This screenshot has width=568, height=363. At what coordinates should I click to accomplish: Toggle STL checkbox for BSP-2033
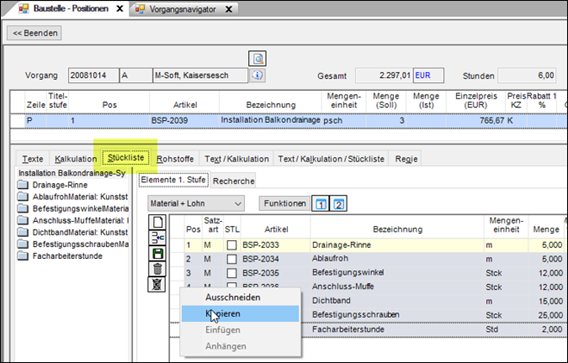click(x=231, y=245)
